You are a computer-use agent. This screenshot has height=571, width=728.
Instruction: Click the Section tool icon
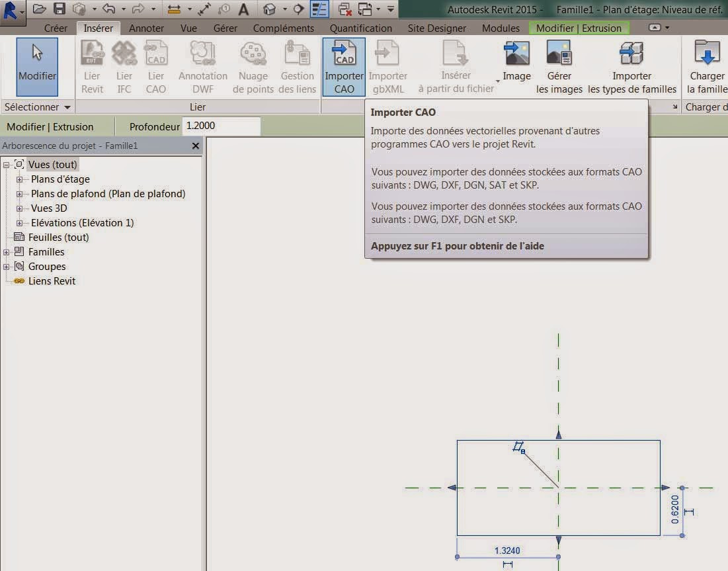298,9
